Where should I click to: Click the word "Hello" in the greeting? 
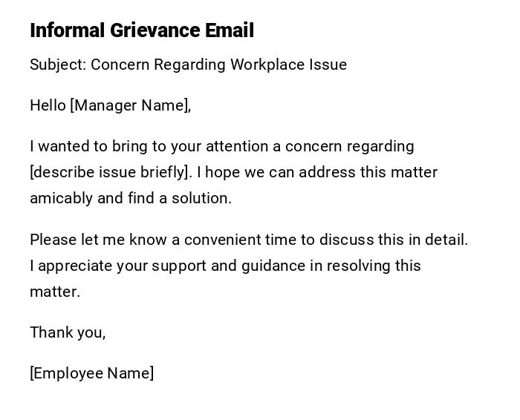coord(48,105)
